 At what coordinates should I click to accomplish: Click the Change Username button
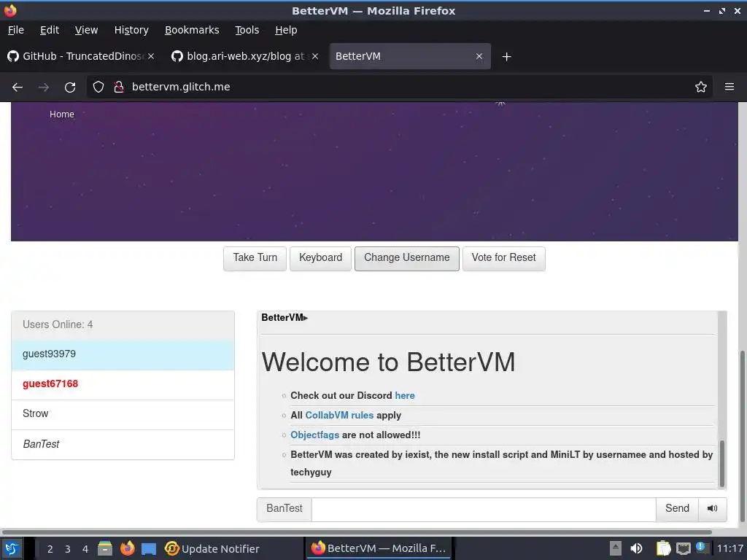point(407,258)
